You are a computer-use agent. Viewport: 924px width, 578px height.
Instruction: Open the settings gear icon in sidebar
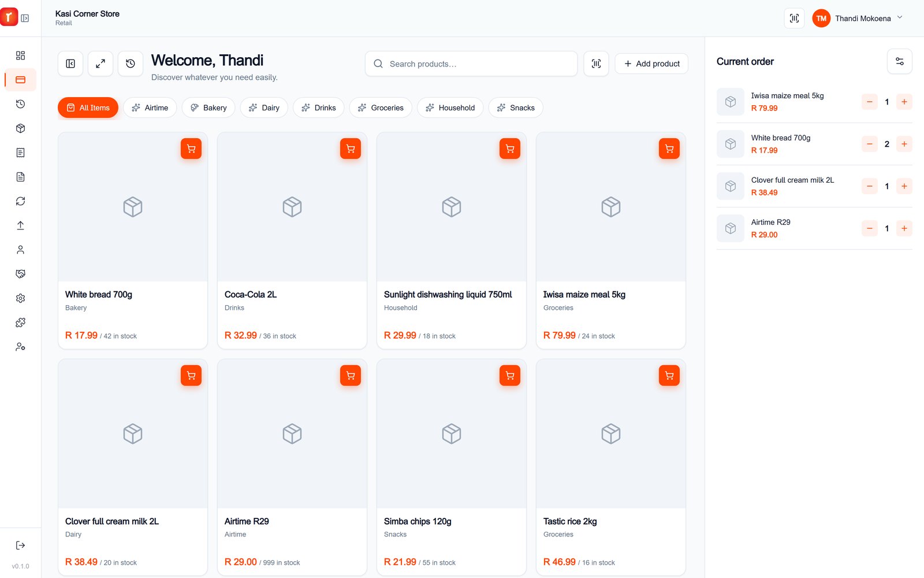[x=20, y=298]
